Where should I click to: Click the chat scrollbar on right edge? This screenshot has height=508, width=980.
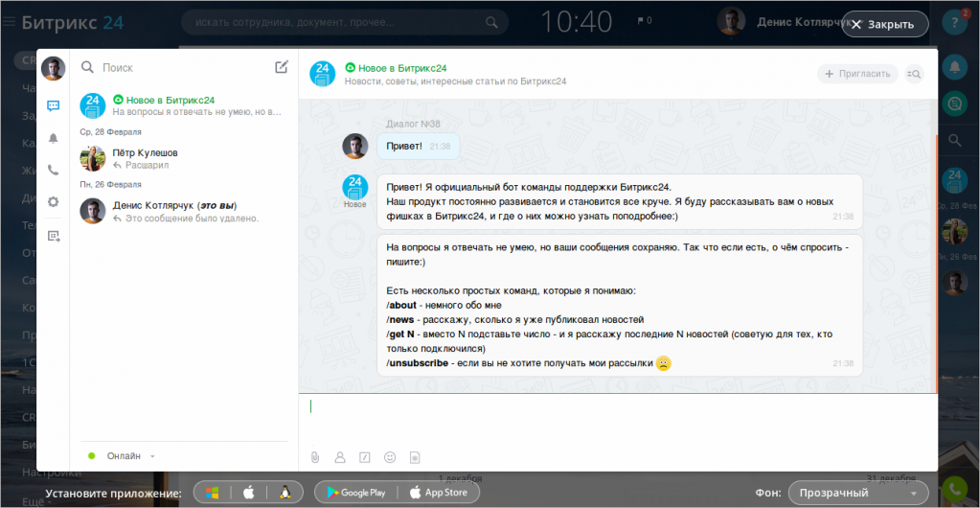[x=935, y=263]
